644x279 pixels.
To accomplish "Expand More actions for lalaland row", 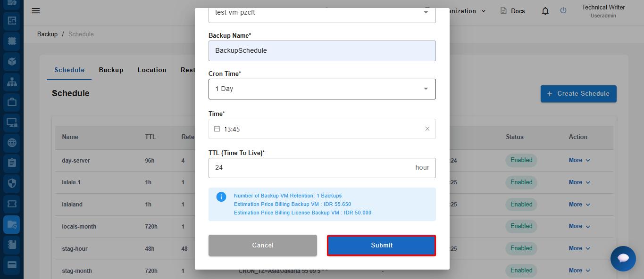I will click(x=579, y=205).
